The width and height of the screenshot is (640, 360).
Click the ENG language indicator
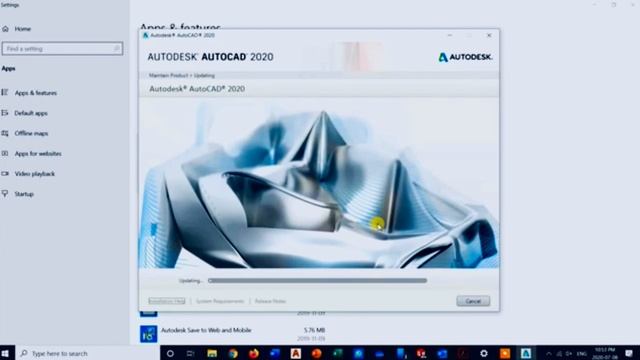[x=582, y=353]
